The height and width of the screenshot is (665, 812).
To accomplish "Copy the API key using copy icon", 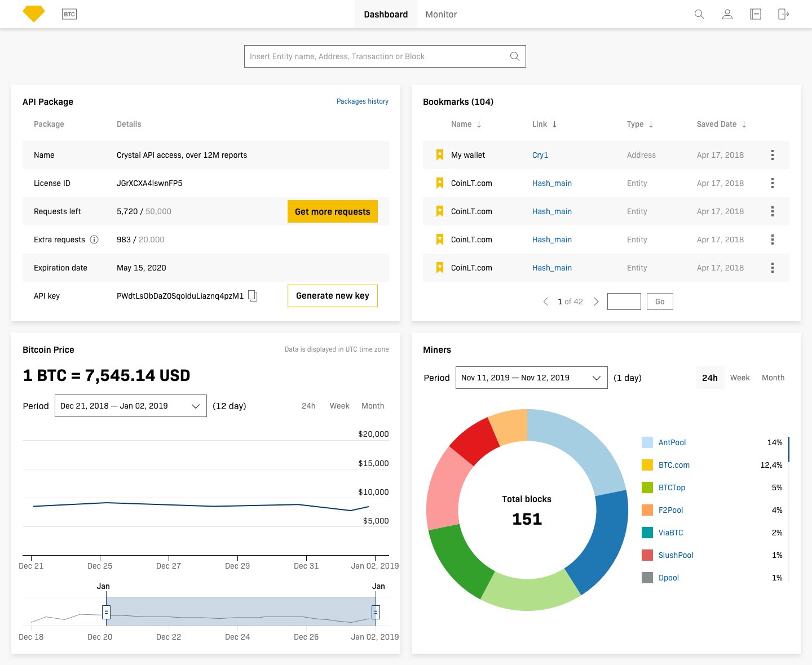I will point(253,296).
